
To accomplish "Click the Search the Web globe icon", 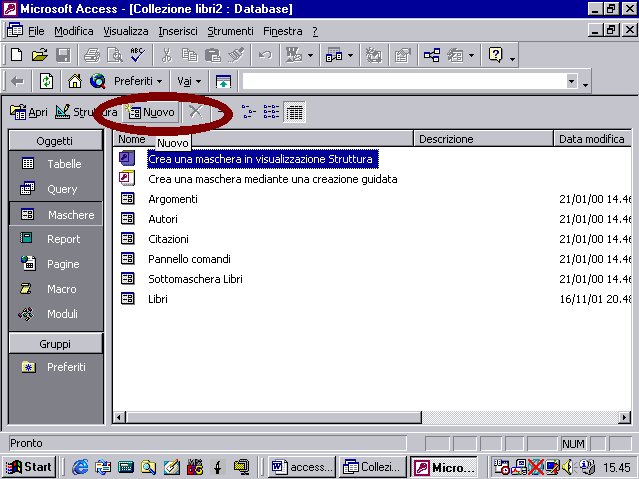I will [x=98, y=82].
